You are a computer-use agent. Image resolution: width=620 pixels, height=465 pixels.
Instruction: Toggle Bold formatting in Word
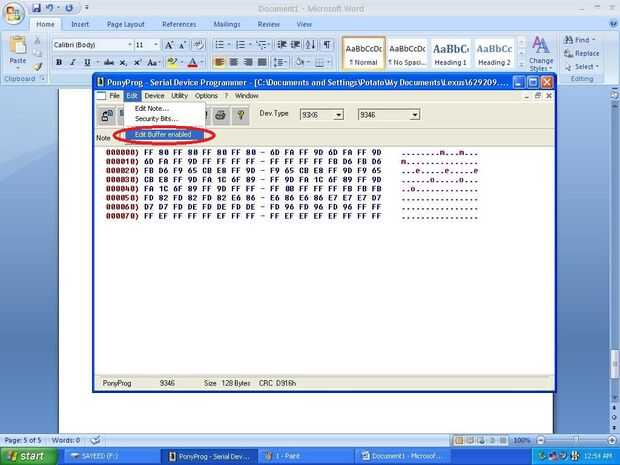tap(59, 62)
